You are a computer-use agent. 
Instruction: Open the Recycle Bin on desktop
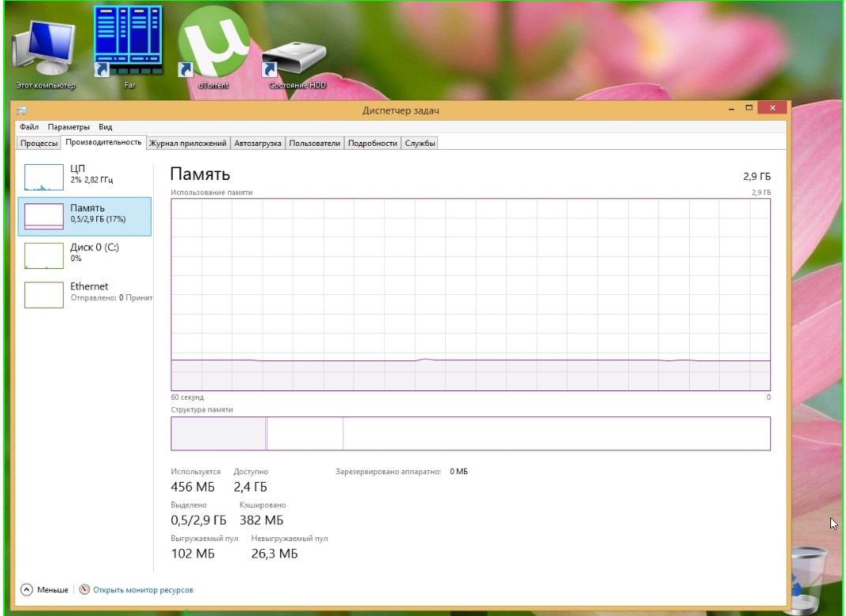pos(805,580)
